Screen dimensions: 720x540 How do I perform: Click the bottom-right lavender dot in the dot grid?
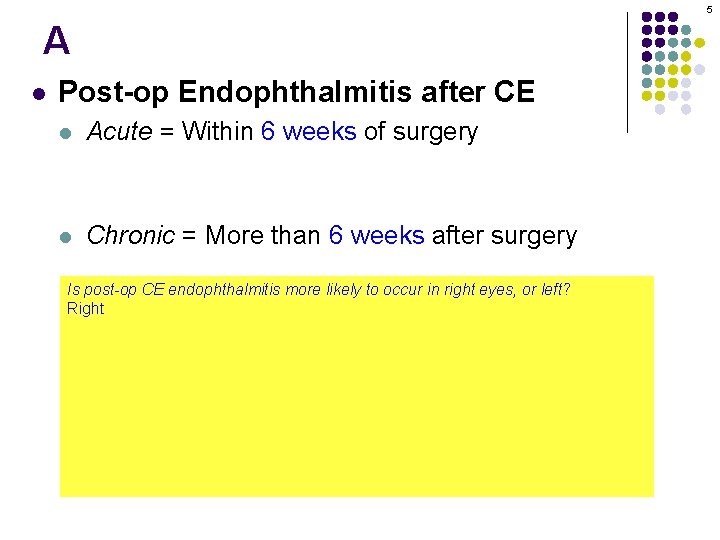click(x=686, y=109)
